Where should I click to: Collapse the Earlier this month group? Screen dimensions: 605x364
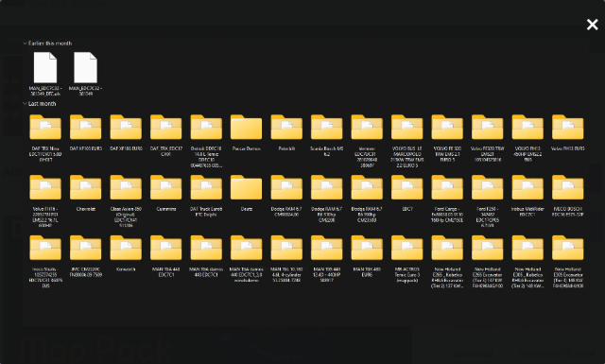[x=25, y=43]
